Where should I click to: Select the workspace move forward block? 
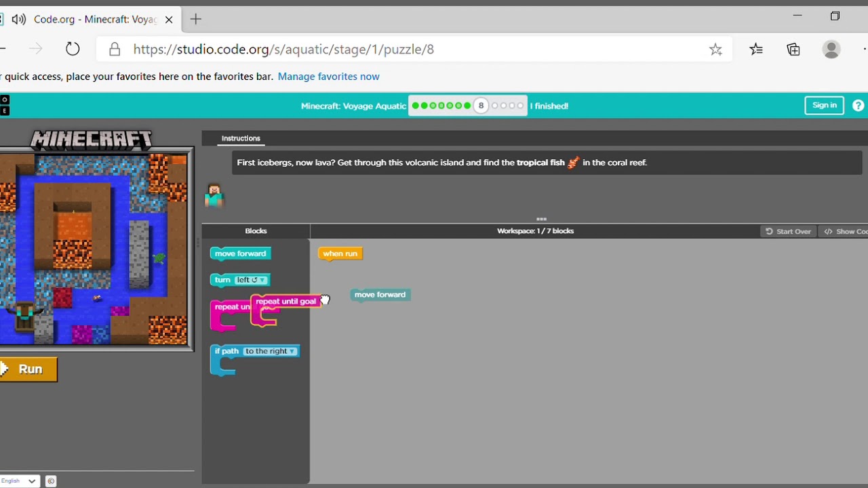pos(380,295)
